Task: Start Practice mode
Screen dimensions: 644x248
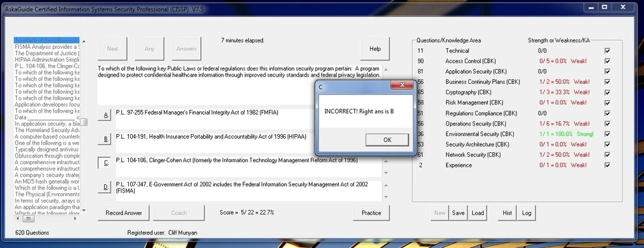Action: (x=371, y=212)
